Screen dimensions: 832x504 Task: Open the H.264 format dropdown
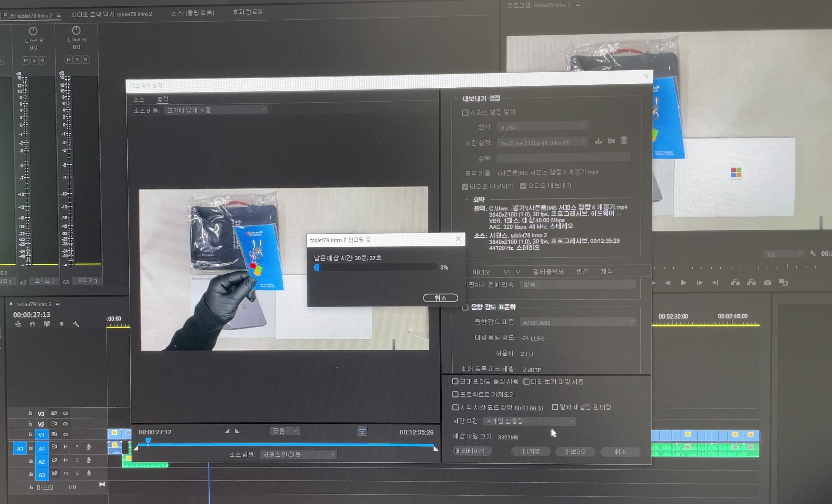(542, 127)
